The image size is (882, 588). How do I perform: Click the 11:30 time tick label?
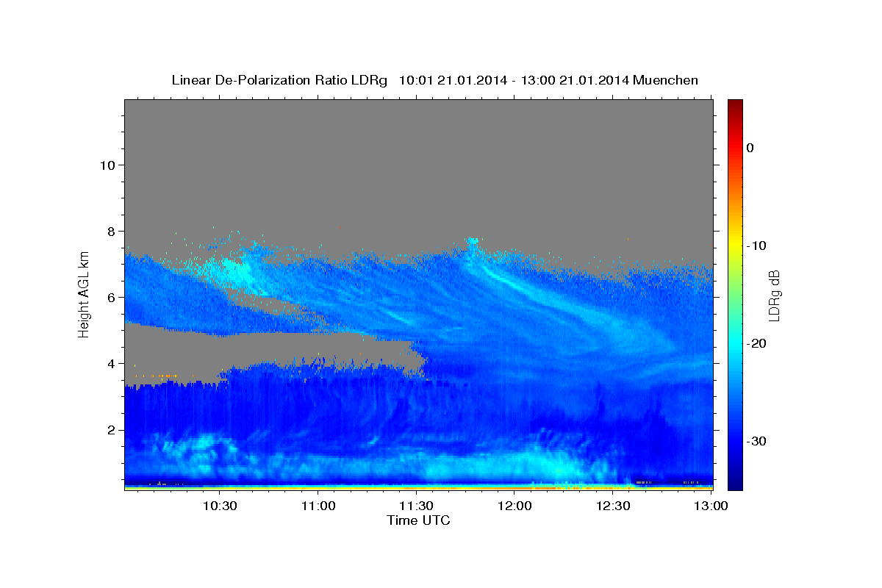click(416, 506)
